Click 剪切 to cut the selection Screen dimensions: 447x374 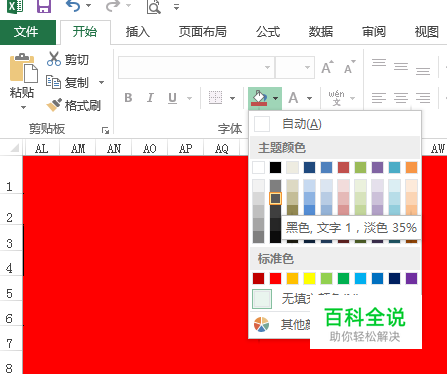pos(68,59)
